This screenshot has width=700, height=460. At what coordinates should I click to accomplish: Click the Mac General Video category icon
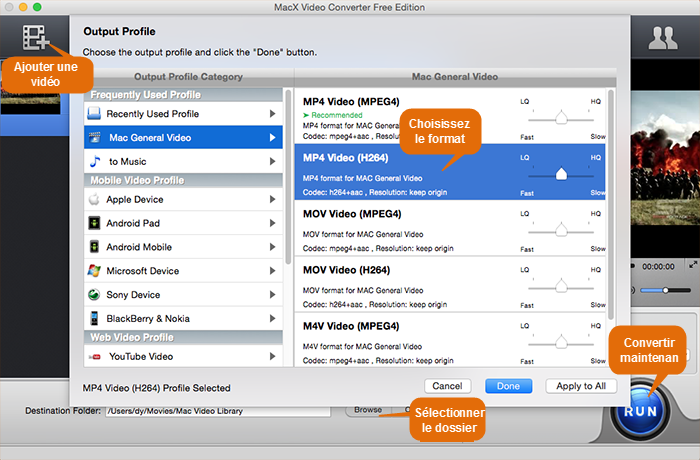tap(95, 138)
